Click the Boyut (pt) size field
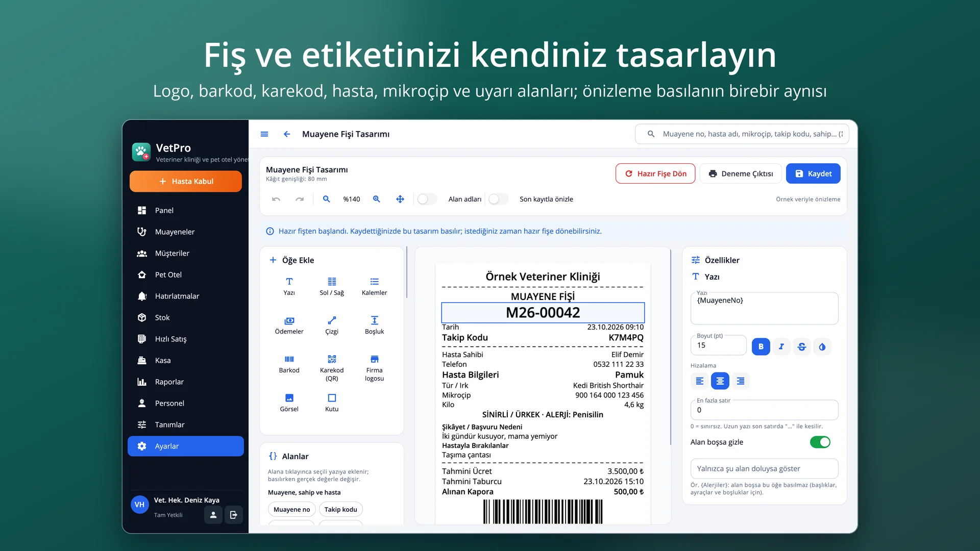Image resolution: width=980 pixels, height=551 pixels. (x=718, y=345)
